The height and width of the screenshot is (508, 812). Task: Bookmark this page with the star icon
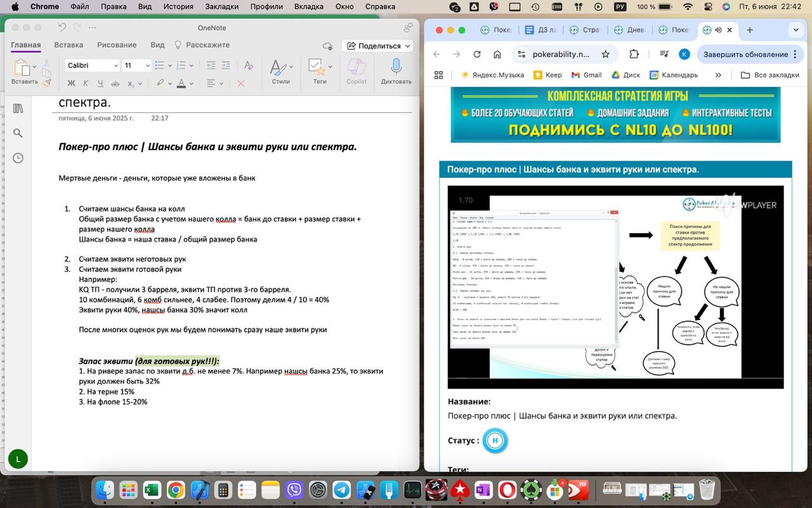(606, 54)
